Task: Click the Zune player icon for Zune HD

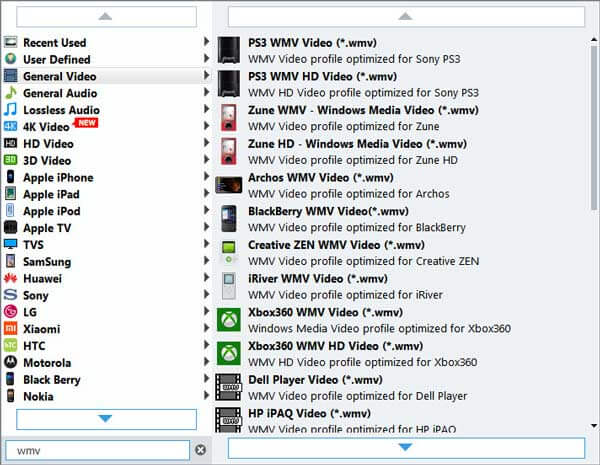Action: point(229,151)
